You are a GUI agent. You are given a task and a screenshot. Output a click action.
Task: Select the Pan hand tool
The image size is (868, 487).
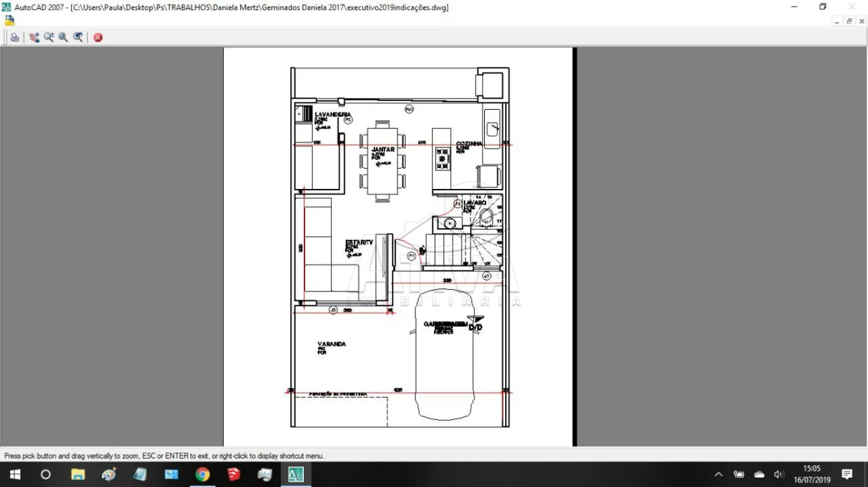(33, 38)
